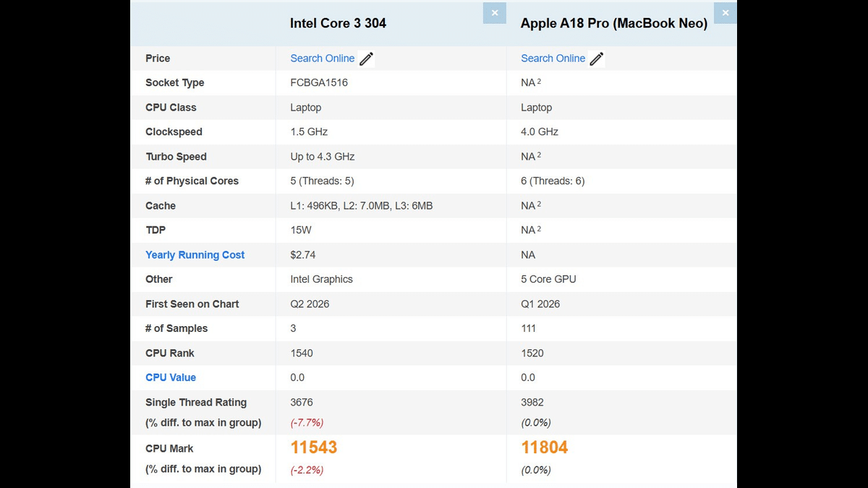Click the 4.0 GHz clockspeed value
This screenshot has width=868, height=488.
pos(540,132)
